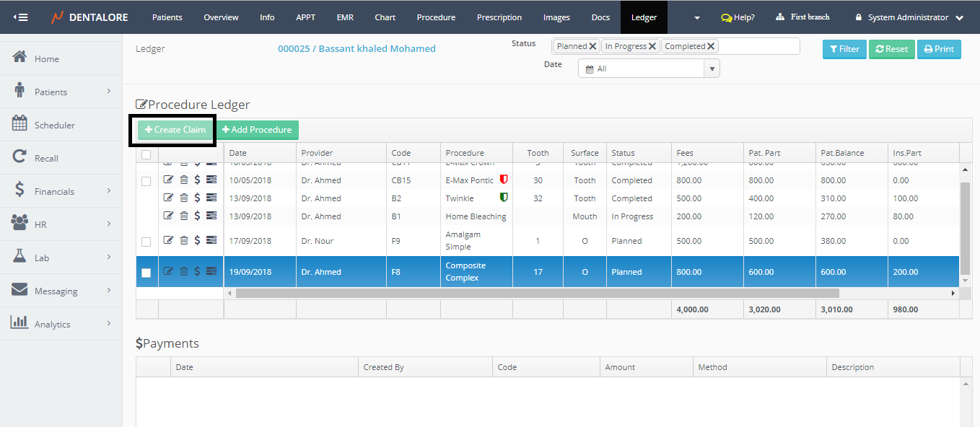The image size is (980, 427).
Task: Open the Date filter dropdown
Action: click(712, 69)
